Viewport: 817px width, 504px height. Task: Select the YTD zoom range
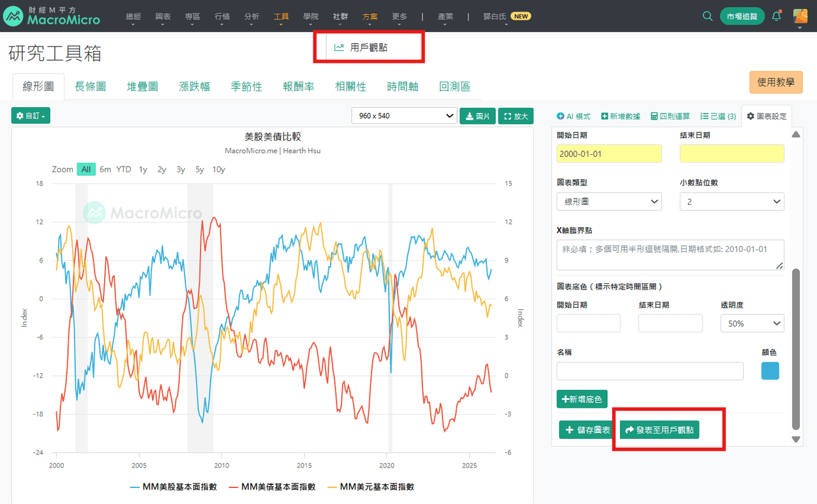click(124, 169)
